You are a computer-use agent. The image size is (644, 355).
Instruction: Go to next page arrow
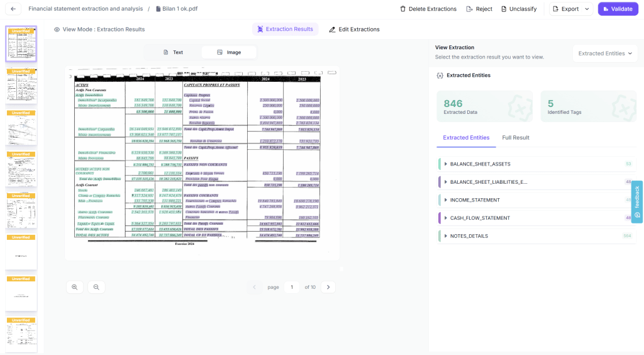(x=328, y=287)
